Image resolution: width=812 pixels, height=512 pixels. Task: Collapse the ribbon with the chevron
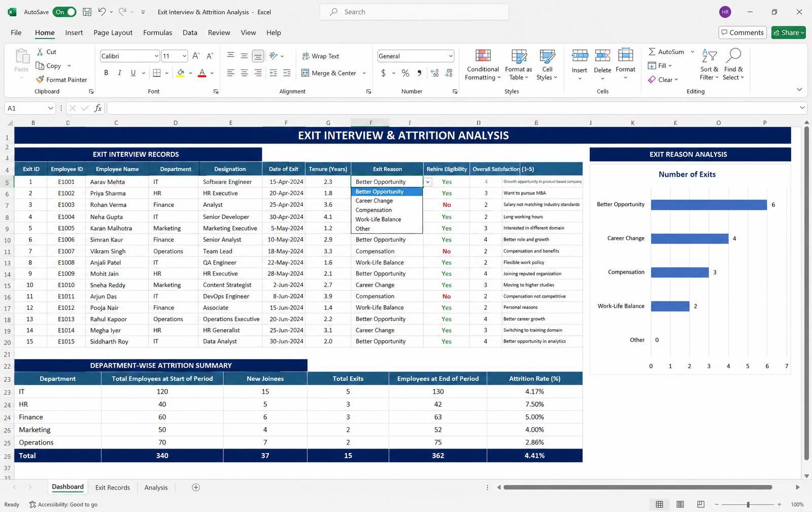799,90
